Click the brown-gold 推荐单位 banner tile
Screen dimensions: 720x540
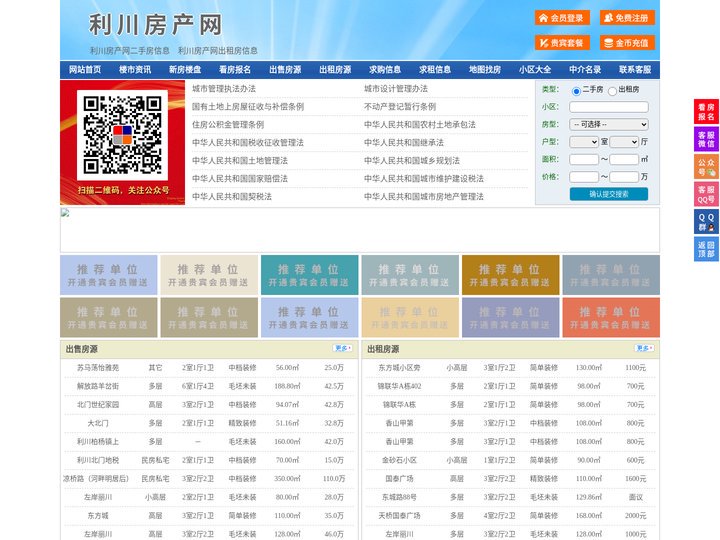click(511, 275)
